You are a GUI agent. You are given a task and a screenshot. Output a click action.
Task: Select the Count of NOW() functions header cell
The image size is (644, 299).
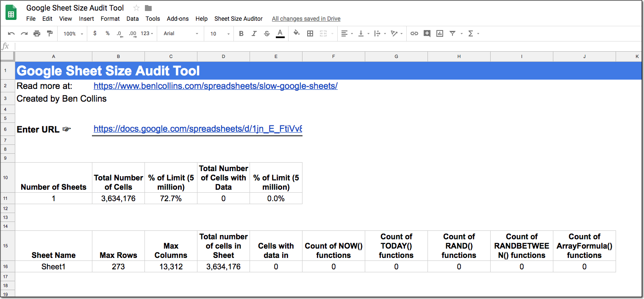click(333, 246)
